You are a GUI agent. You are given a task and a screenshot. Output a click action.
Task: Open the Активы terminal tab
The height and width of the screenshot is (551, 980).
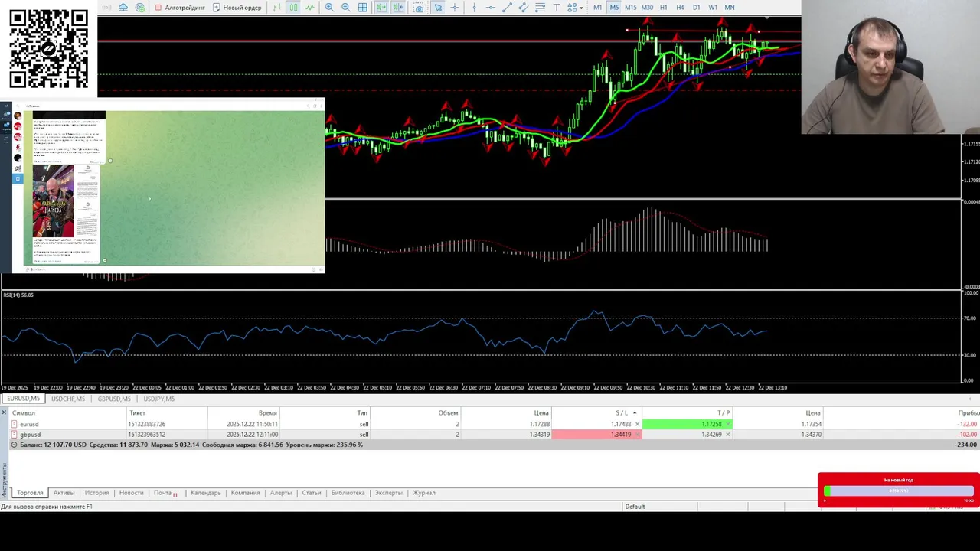[64, 493]
